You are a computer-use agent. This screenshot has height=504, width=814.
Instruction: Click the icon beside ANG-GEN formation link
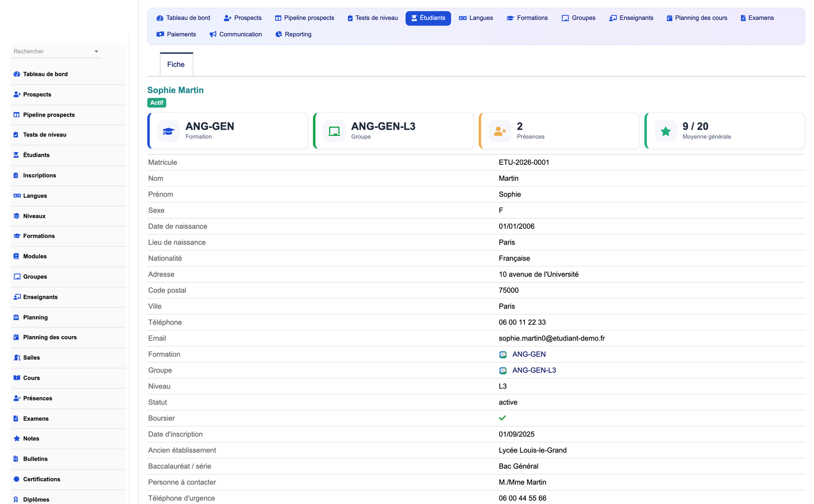point(503,355)
